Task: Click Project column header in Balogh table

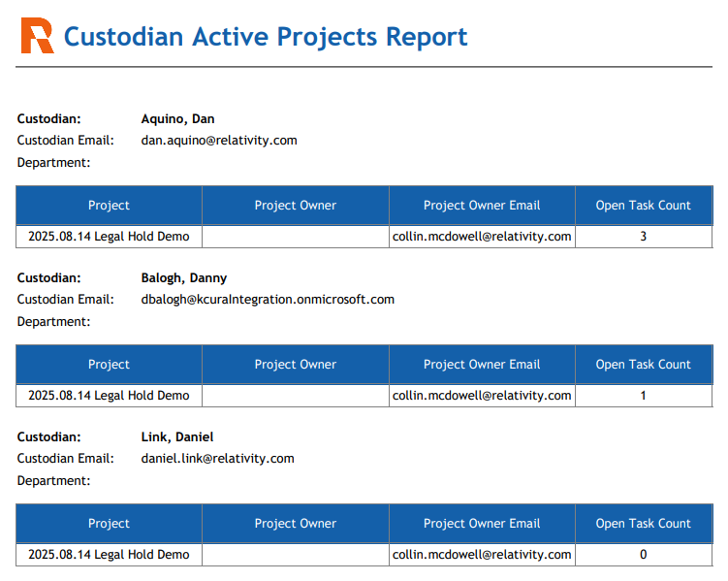Action: pyautogui.click(x=110, y=365)
